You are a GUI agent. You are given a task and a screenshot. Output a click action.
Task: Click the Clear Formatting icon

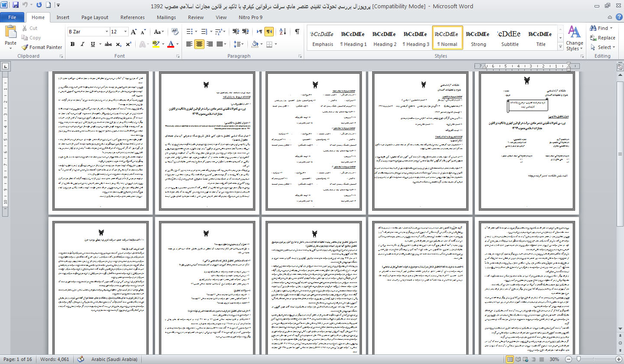click(x=175, y=32)
